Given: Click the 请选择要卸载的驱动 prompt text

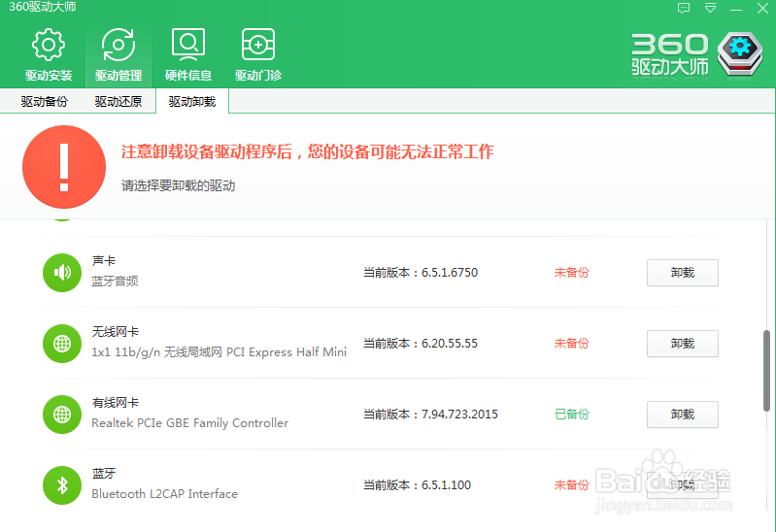Looking at the screenshot, I should click(x=178, y=186).
